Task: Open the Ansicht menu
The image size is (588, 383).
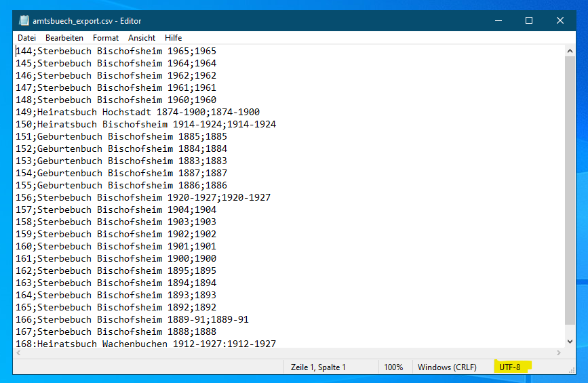Action: click(142, 38)
